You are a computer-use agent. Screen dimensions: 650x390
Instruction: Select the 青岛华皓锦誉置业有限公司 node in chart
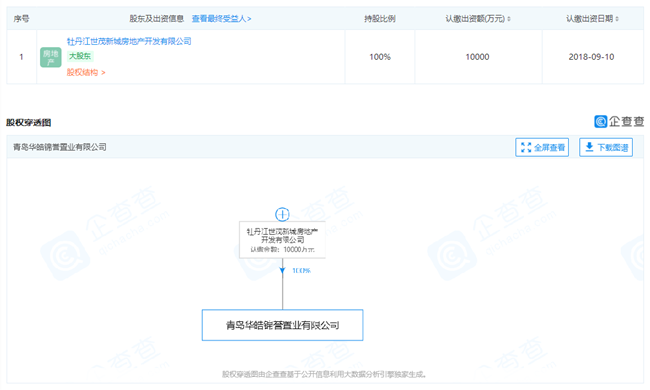point(282,325)
